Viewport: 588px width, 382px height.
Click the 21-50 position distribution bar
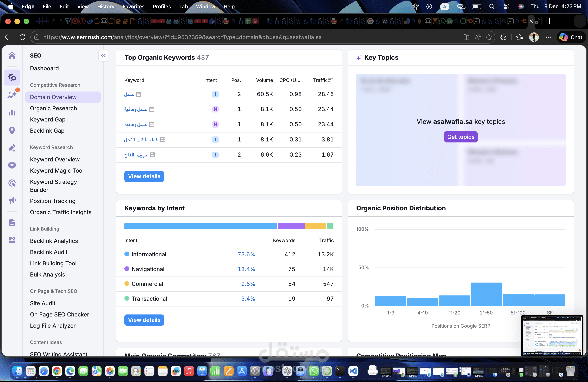click(x=486, y=294)
